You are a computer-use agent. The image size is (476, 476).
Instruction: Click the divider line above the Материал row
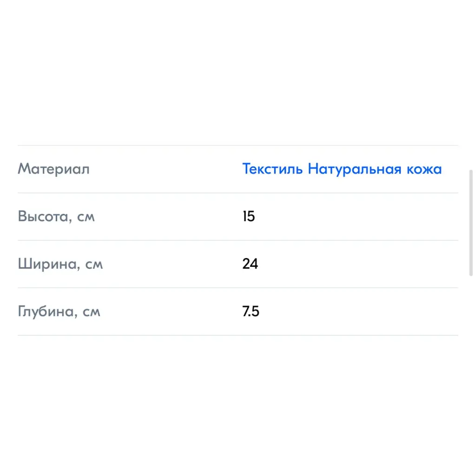[x=238, y=145]
